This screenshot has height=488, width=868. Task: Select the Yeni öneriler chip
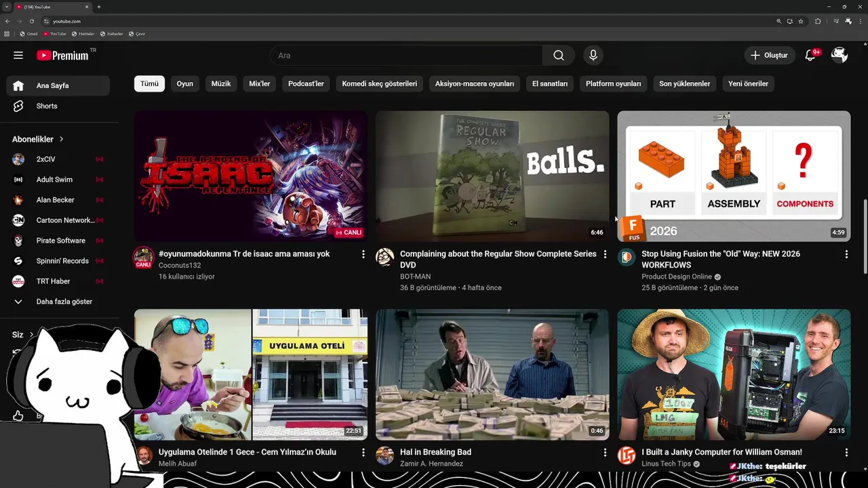tap(749, 84)
